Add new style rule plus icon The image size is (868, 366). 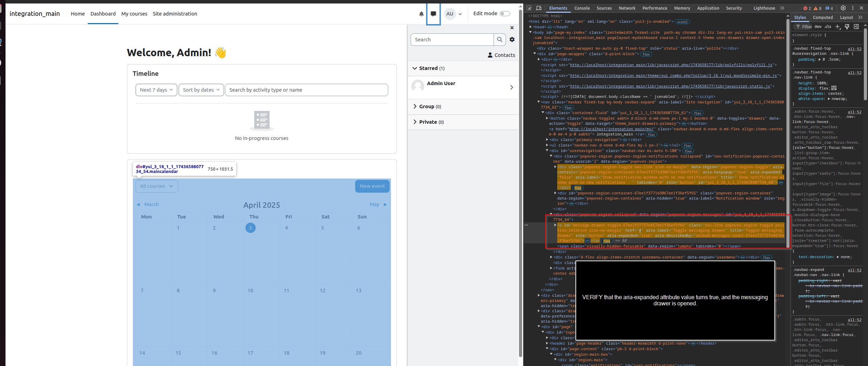(838, 27)
